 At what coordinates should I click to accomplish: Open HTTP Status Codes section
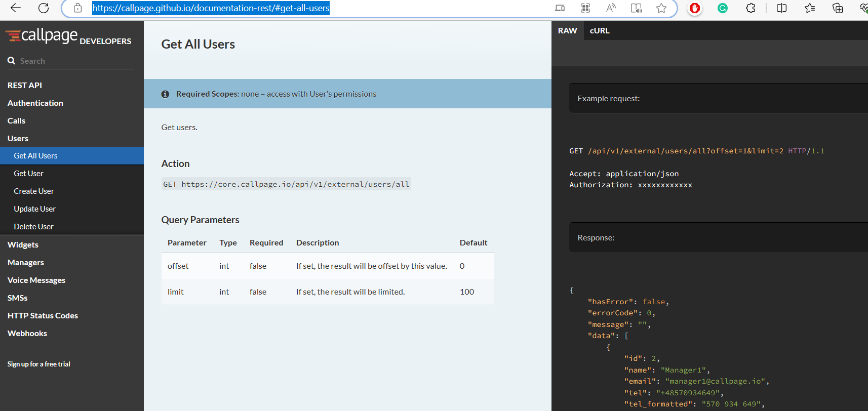[43, 315]
